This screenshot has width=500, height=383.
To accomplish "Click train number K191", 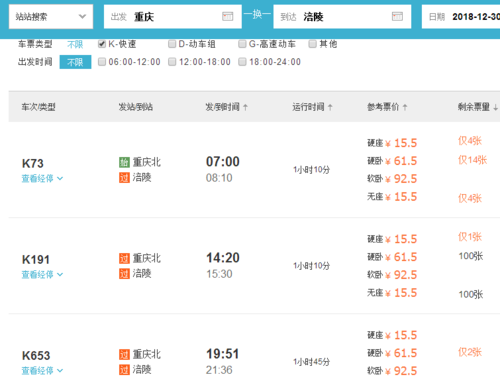I will [x=36, y=259].
